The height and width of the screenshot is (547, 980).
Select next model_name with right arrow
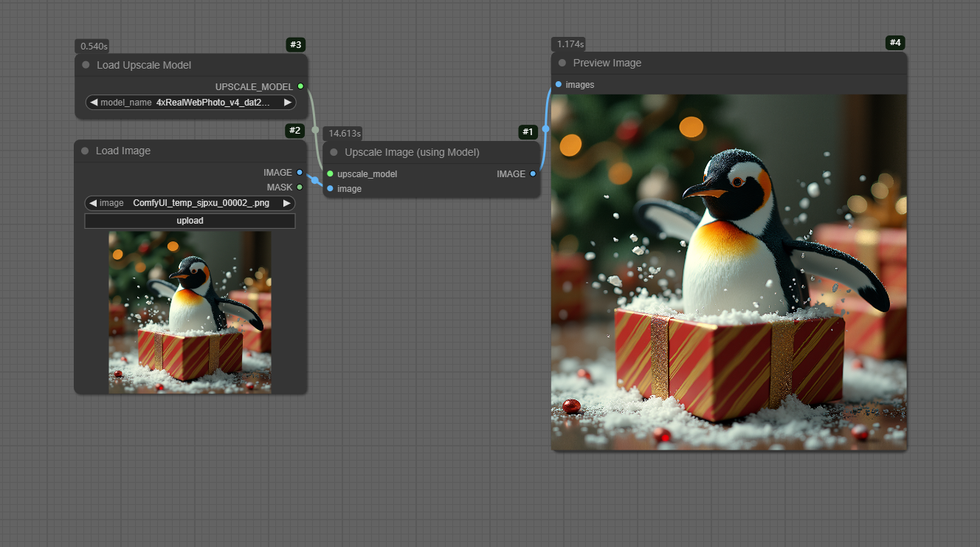(x=288, y=103)
